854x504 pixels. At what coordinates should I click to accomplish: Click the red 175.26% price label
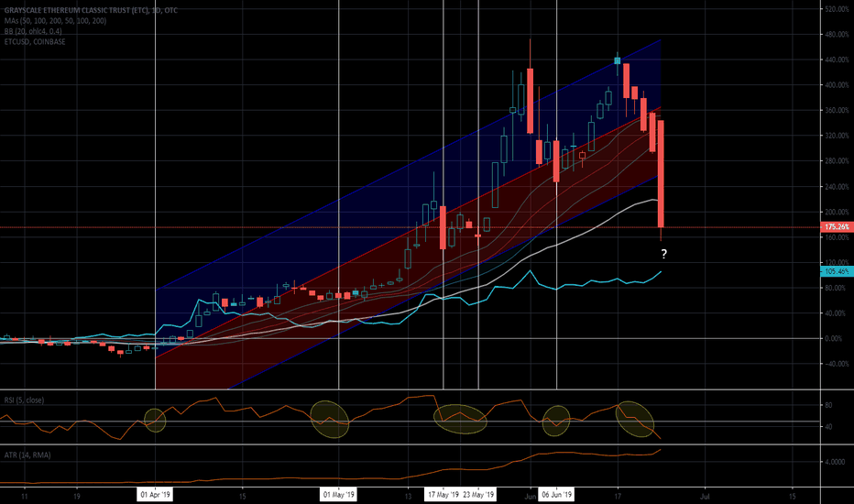837,226
